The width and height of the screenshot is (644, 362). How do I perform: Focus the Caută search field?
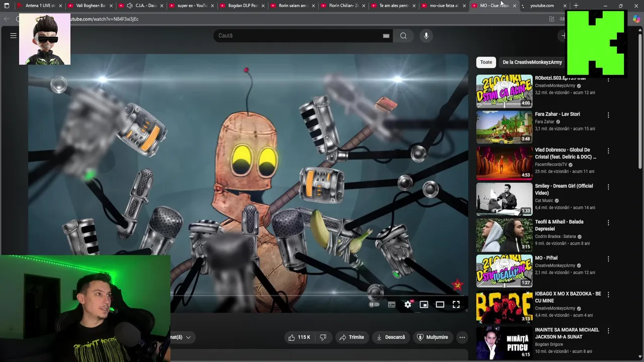tap(298, 36)
